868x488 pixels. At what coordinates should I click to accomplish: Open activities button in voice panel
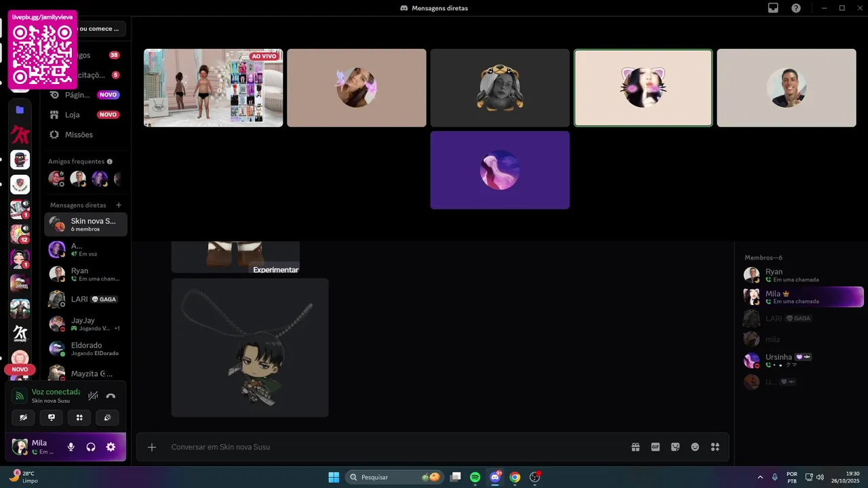[79, 418]
